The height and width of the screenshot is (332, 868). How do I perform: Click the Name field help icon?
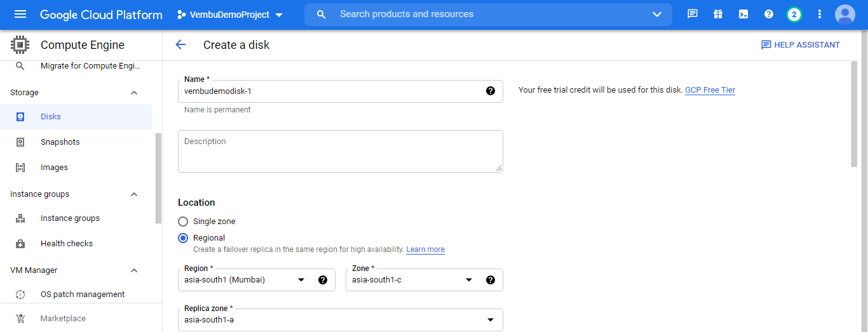491,91
